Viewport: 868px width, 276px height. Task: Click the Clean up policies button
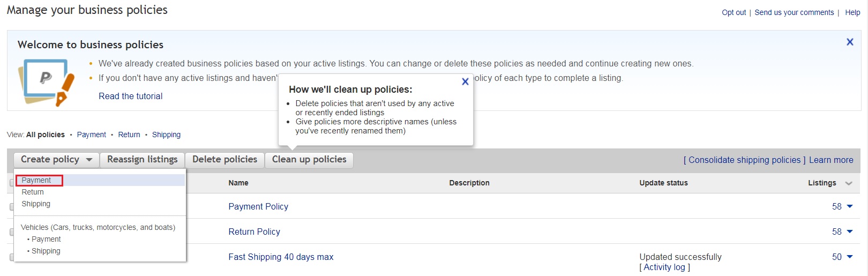coord(309,160)
